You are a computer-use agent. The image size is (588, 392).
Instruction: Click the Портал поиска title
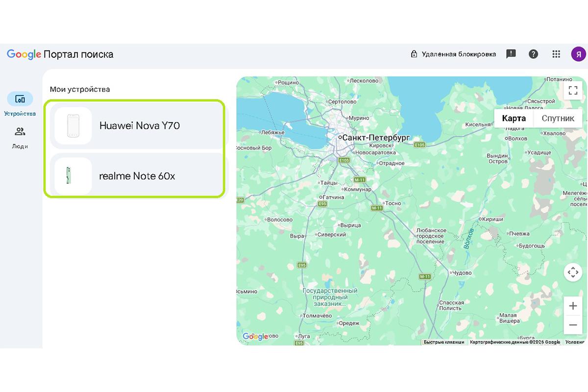pyautogui.click(x=78, y=54)
